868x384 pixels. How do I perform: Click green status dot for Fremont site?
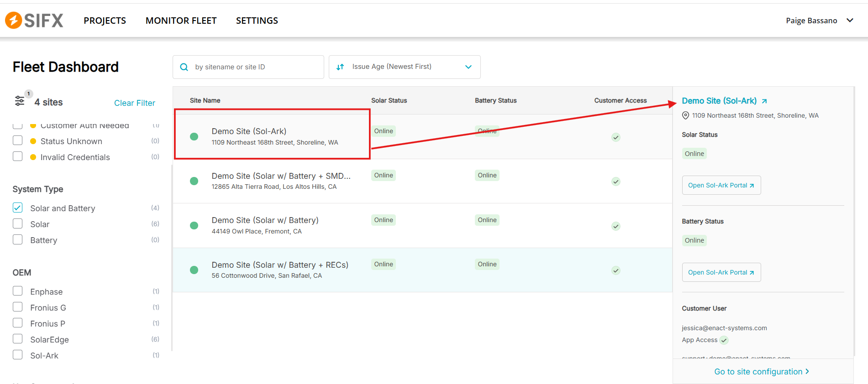194,226
